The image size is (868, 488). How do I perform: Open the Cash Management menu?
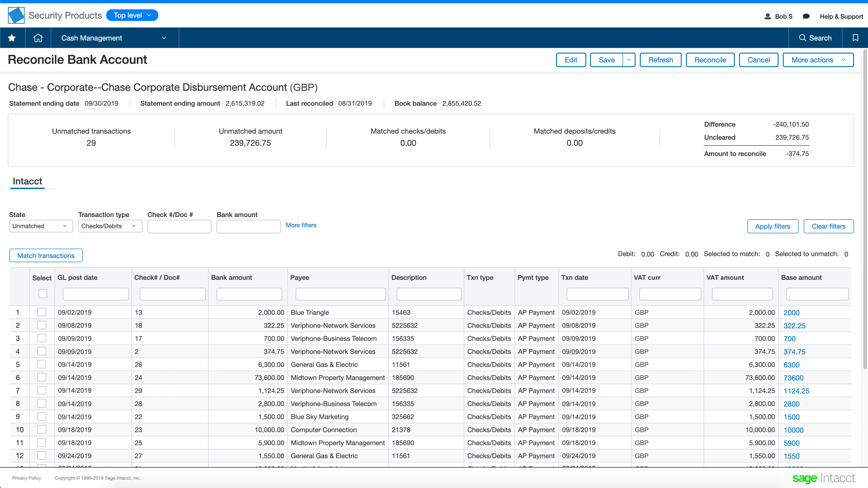[x=114, y=38]
